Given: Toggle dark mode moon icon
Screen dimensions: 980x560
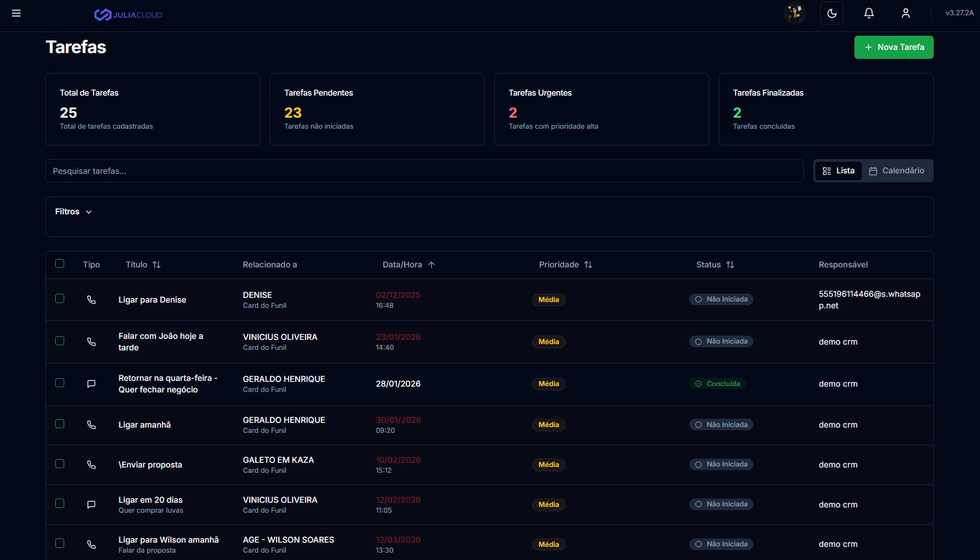Looking at the screenshot, I should [831, 13].
